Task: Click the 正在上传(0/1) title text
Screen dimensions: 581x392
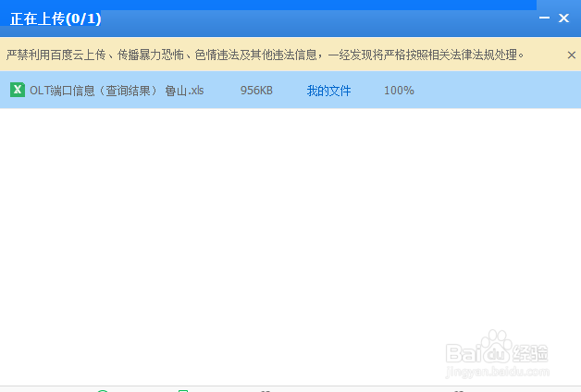Action: [56, 18]
